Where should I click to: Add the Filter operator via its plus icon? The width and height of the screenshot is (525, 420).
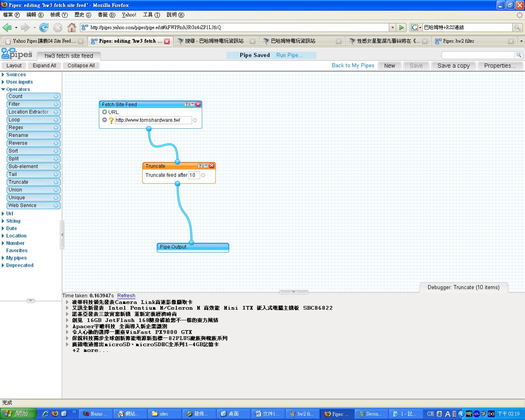click(56, 104)
